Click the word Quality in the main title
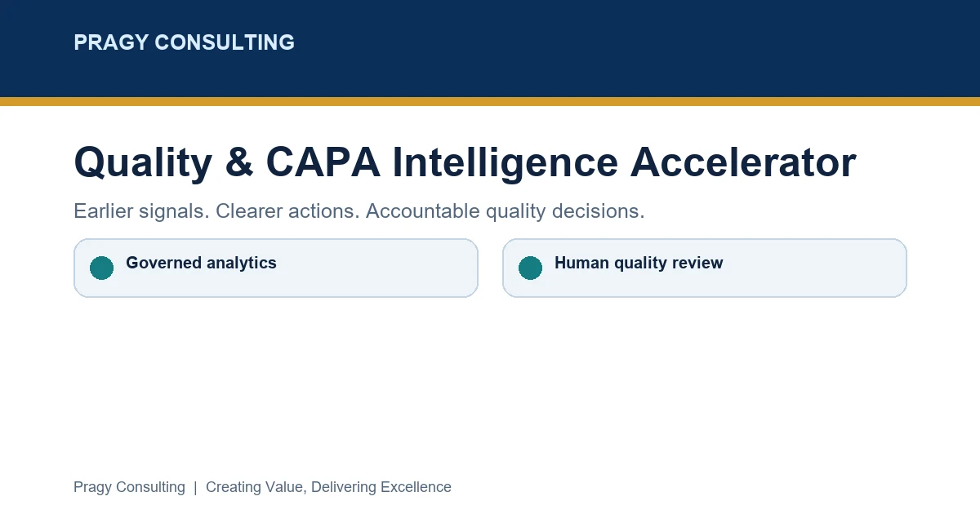Viewport: 980px width, 514px height. [x=143, y=162]
